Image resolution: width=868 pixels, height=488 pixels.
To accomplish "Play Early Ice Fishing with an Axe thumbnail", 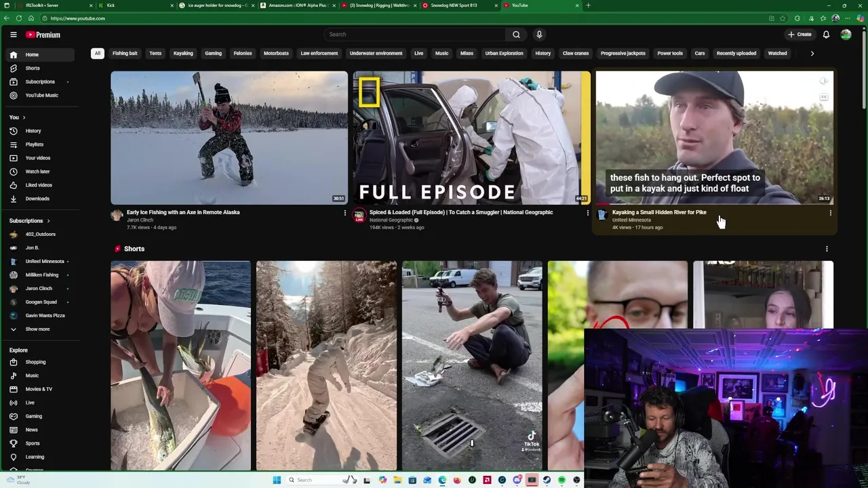I will [x=229, y=138].
